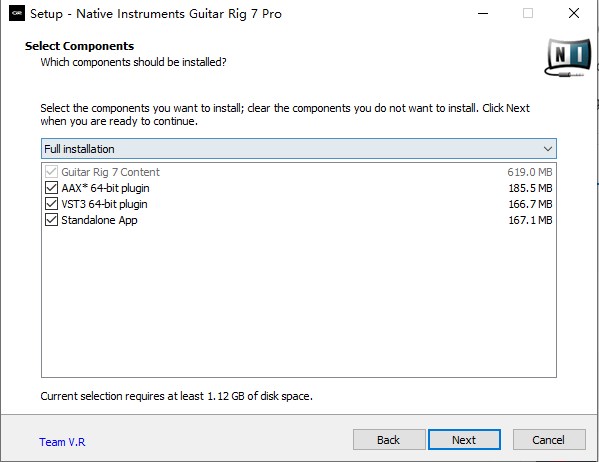The image size is (599, 462).
Task: Minimize the setup window
Action: (x=483, y=13)
